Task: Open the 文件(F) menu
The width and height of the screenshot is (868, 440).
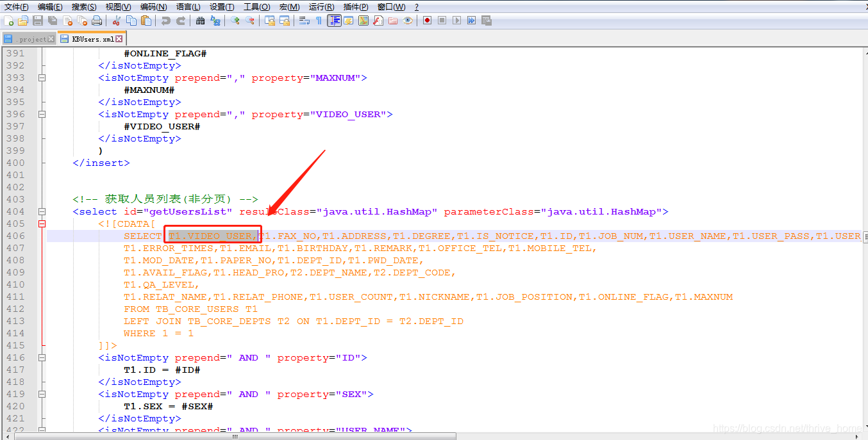Action: pyautogui.click(x=16, y=6)
